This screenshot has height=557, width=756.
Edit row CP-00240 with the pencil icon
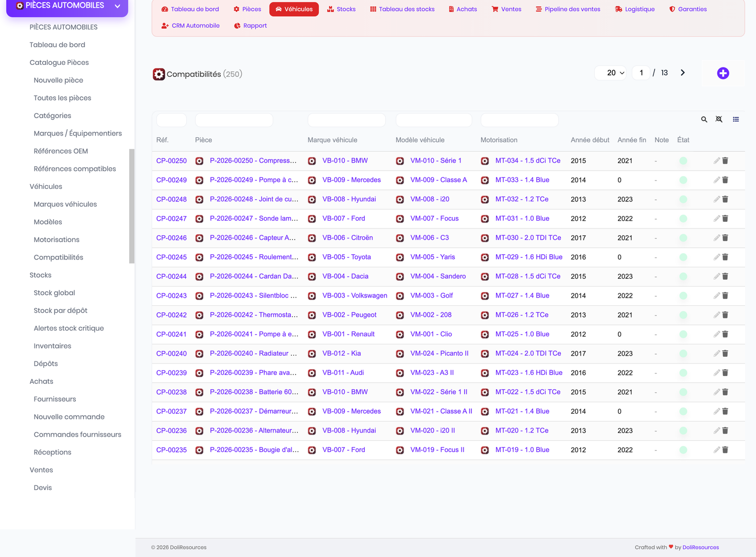[x=717, y=354]
